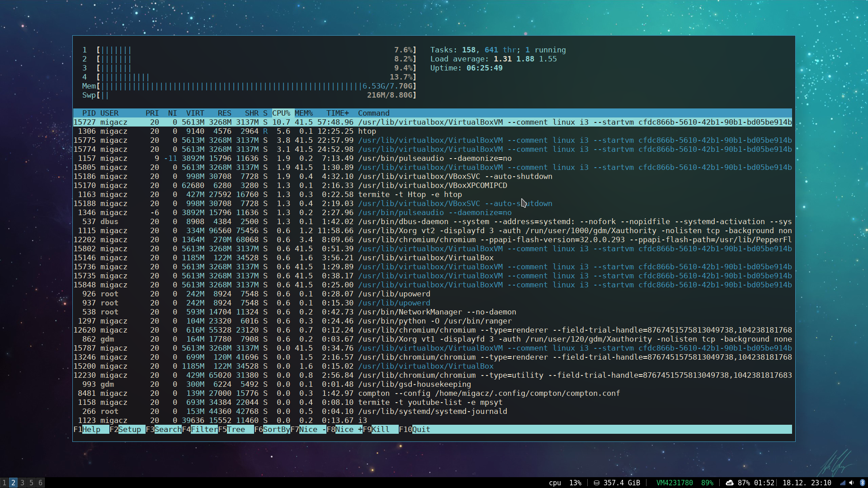The width and height of the screenshot is (868, 488).
Task: Sort by the MEM% column header
Action: click(303, 113)
